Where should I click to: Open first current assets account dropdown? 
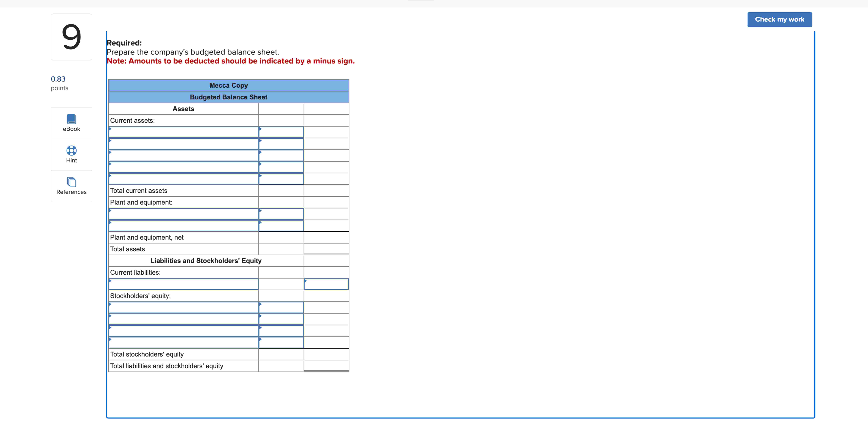[183, 132]
